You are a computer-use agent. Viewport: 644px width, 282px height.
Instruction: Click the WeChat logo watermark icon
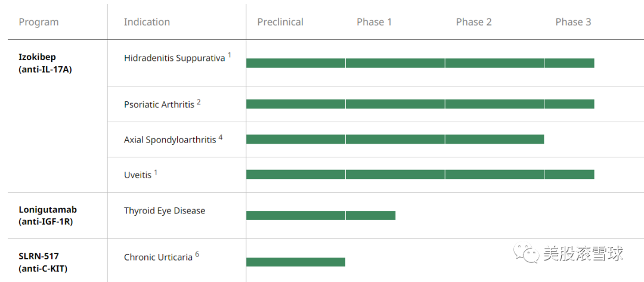[527, 254]
